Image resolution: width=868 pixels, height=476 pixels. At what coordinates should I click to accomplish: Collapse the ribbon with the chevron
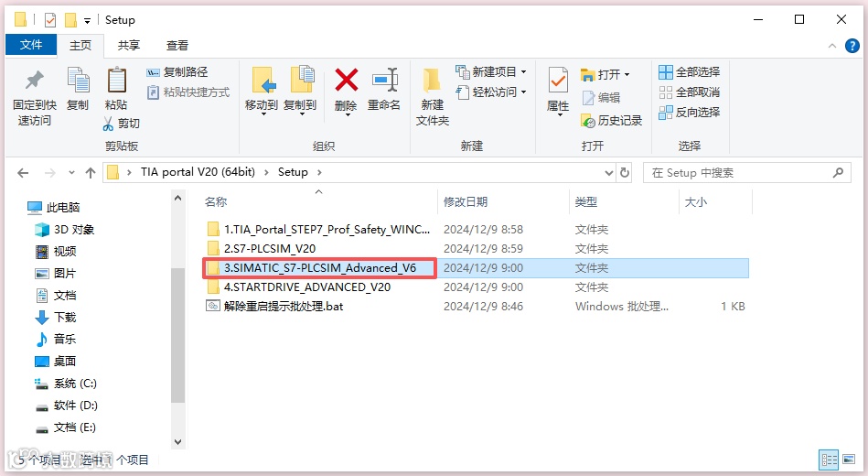(832, 46)
